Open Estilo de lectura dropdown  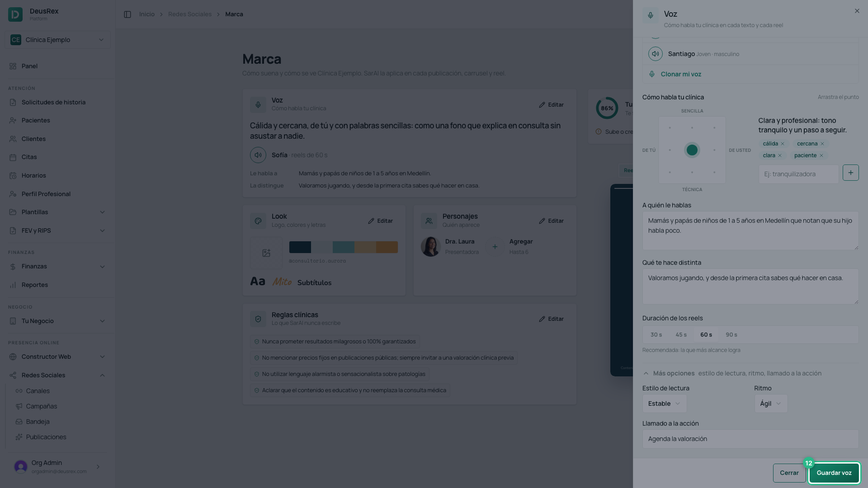(665, 404)
